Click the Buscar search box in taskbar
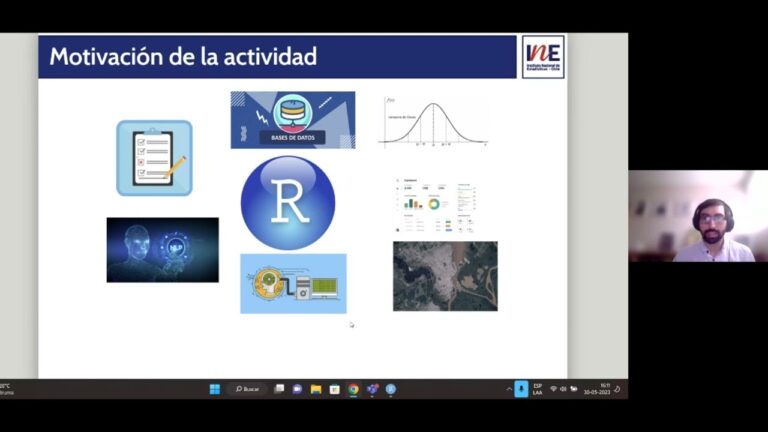Image resolution: width=768 pixels, height=432 pixels. tap(247, 389)
